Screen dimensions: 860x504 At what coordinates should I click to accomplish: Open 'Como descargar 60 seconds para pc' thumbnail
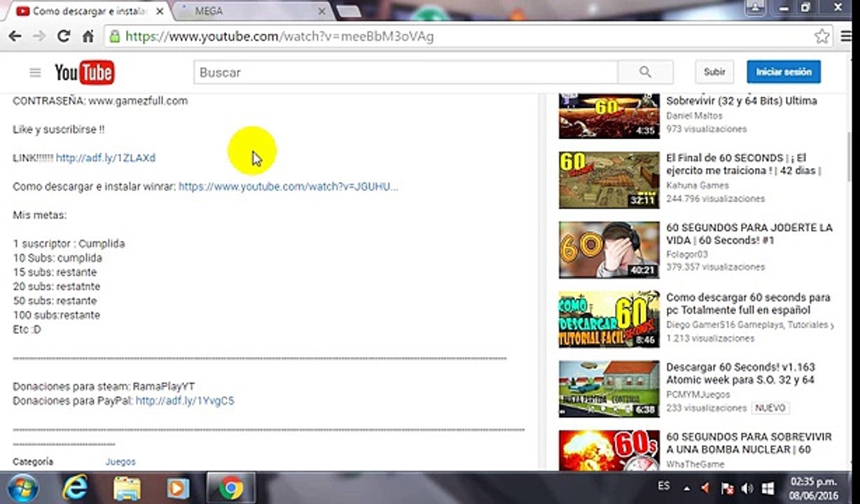tap(609, 319)
